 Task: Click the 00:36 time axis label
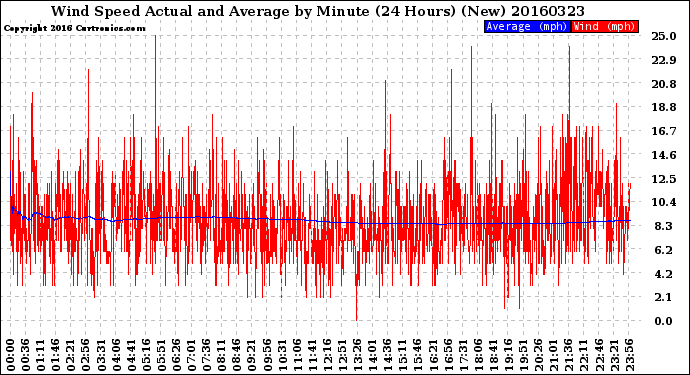click(x=26, y=355)
